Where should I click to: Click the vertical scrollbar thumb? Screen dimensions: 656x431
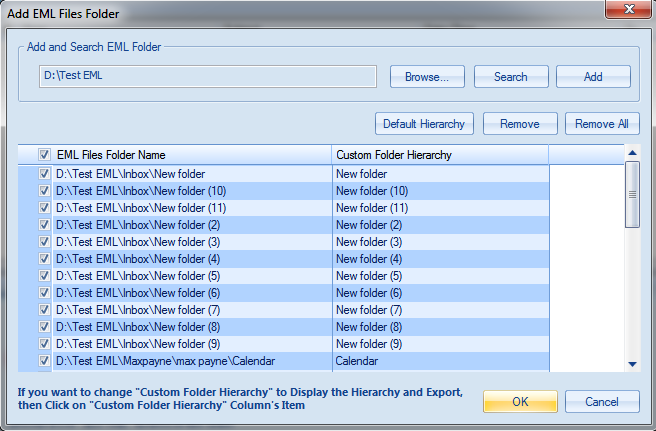point(633,195)
